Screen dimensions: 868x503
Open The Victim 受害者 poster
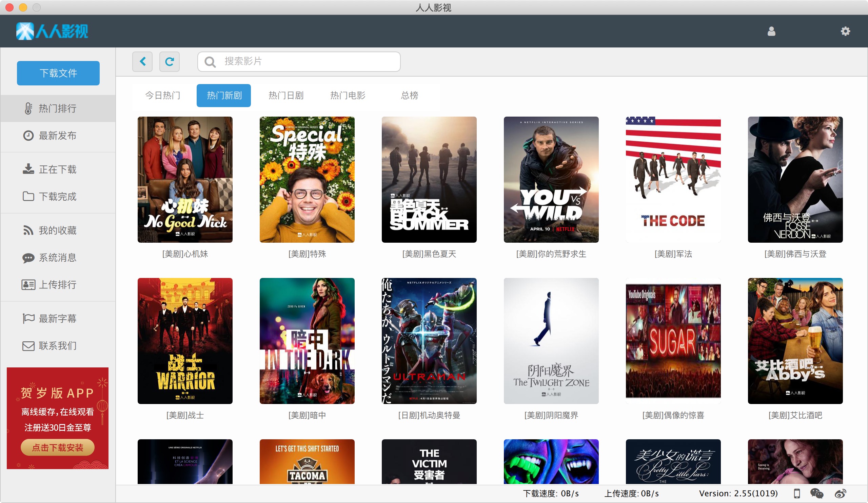point(429,462)
